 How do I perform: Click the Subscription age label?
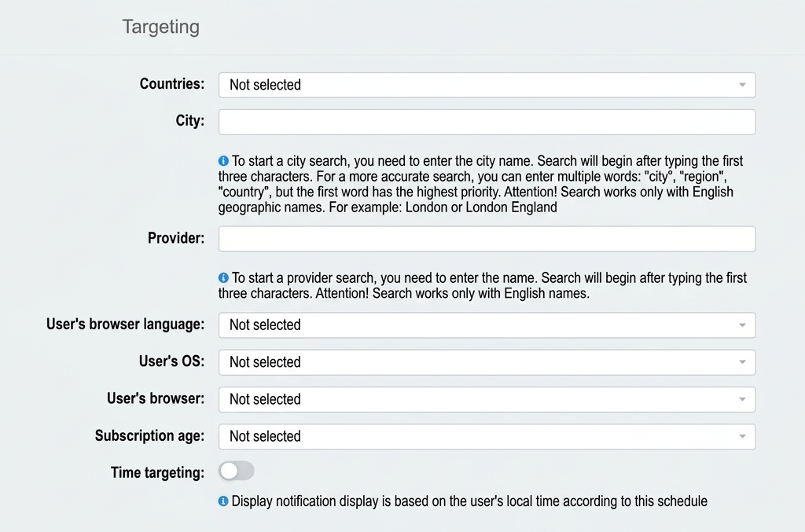tap(149, 435)
